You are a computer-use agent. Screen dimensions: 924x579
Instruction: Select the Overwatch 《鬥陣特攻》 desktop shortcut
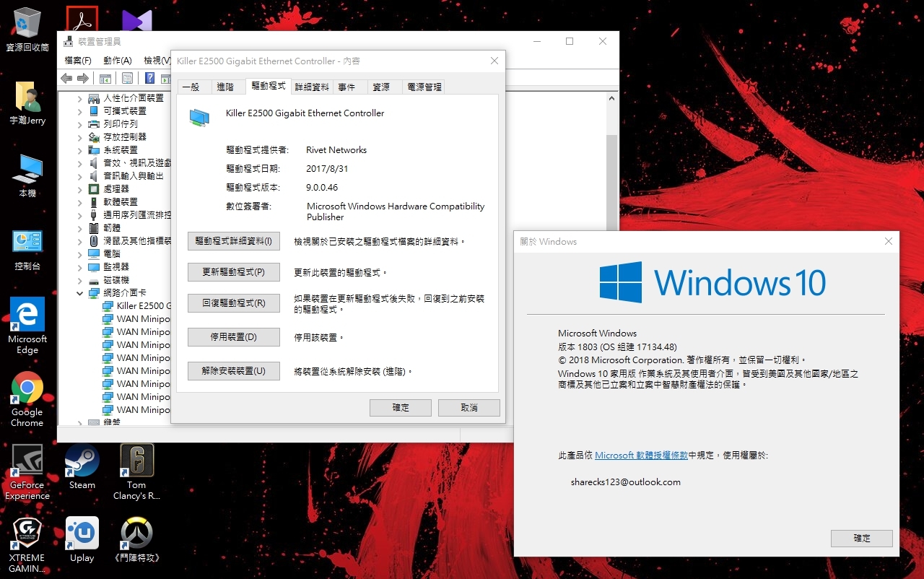(x=136, y=540)
